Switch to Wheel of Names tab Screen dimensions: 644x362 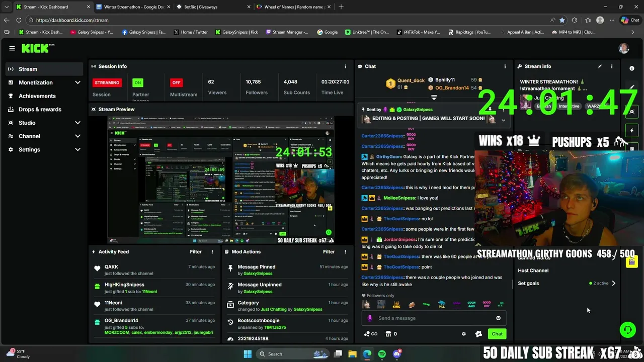pyautogui.click(x=293, y=7)
